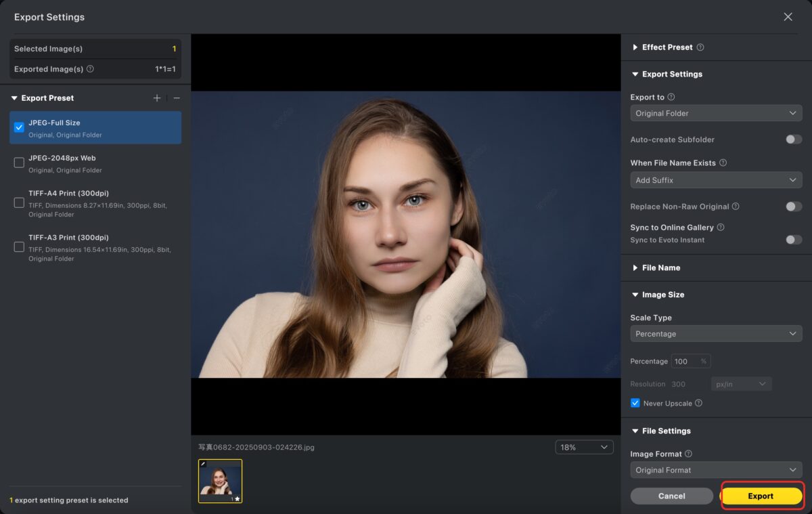Image resolution: width=812 pixels, height=514 pixels.
Task: Enable Sync to Evoto Instant toggle
Action: pyautogui.click(x=793, y=240)
